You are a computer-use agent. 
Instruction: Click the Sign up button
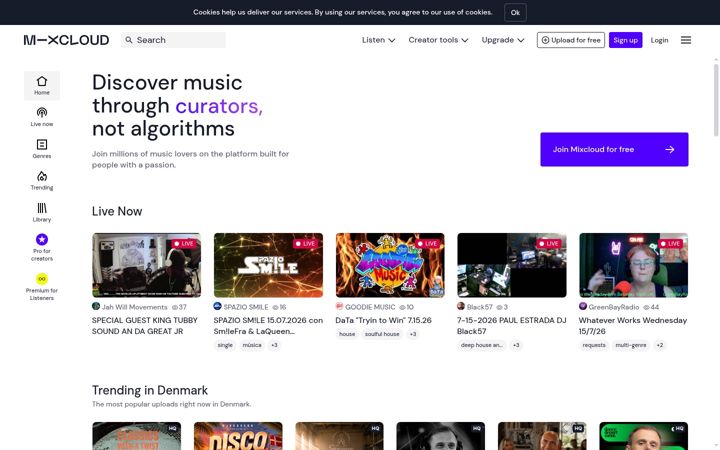coord(625,40)
